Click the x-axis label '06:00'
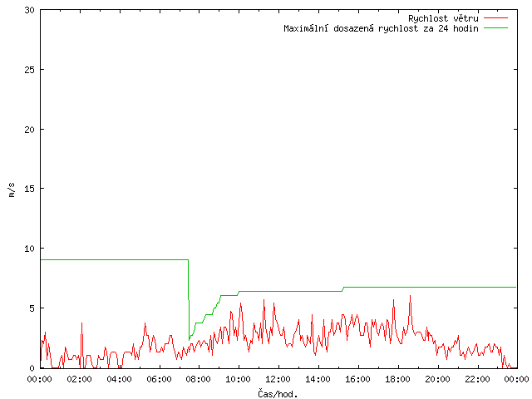Screen dimensions: 532x399 click(159, 379)
